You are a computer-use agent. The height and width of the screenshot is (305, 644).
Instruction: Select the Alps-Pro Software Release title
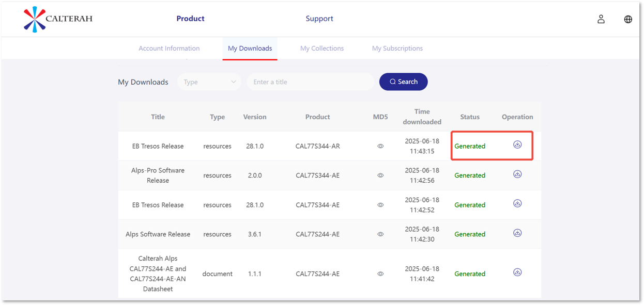click(158, 175)
